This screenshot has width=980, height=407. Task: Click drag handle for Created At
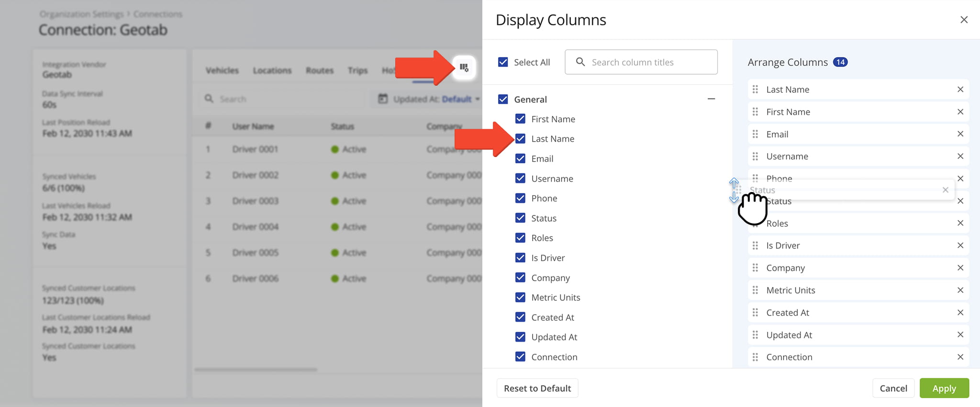[755, 313]
